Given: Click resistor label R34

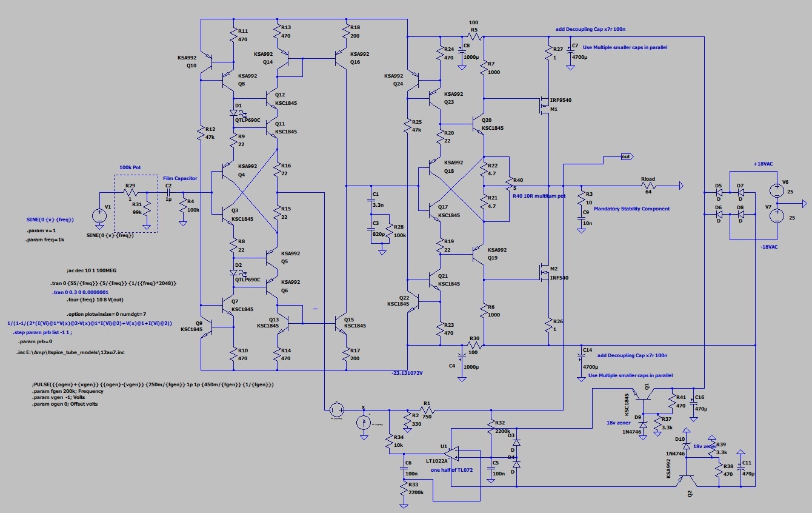Looking at the screenshot, I should click(399, 437).
